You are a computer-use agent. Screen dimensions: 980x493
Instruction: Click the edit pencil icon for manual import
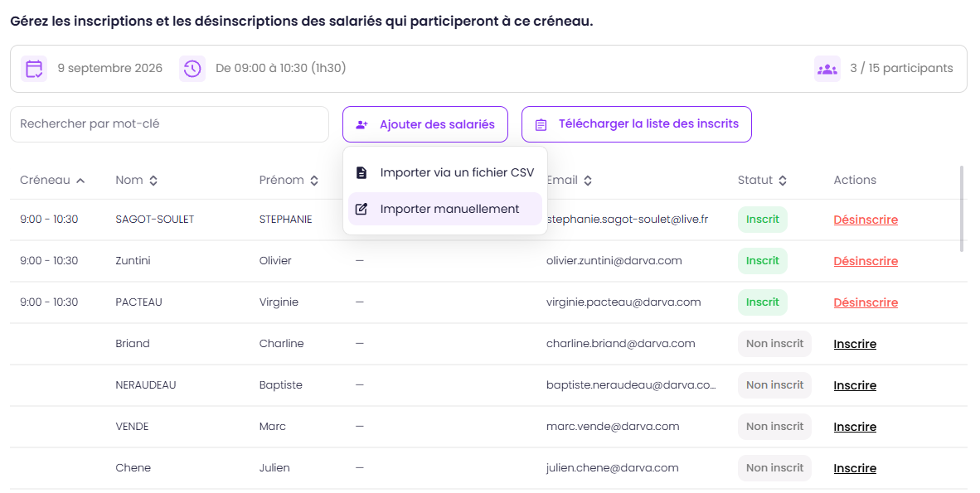pos(361,209)
